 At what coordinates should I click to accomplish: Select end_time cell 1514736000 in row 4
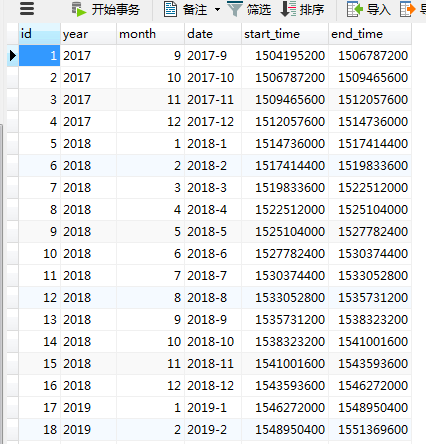tap(370, 122)
